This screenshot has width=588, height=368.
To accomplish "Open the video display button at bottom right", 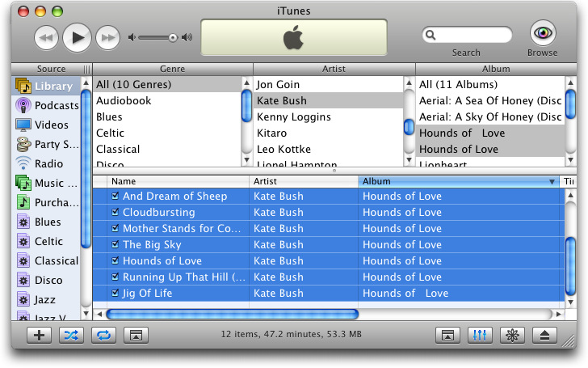I will 447,335.
